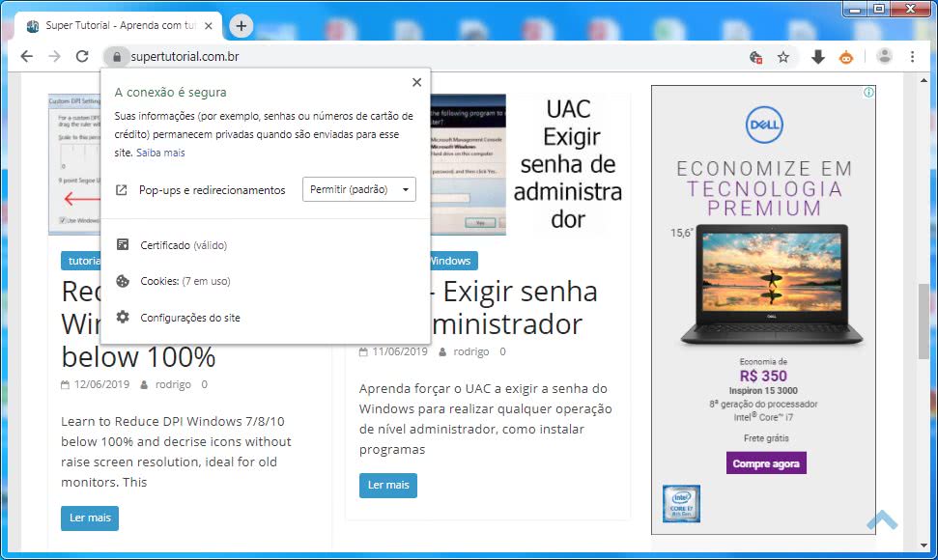Click the 11/06/2019 post date

tap(400, 351)
